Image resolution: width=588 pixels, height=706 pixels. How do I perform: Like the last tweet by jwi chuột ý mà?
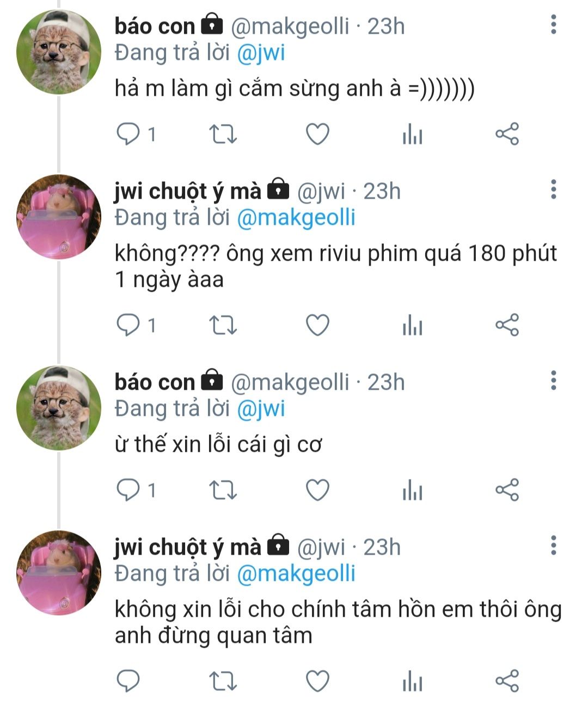point(317,681)
